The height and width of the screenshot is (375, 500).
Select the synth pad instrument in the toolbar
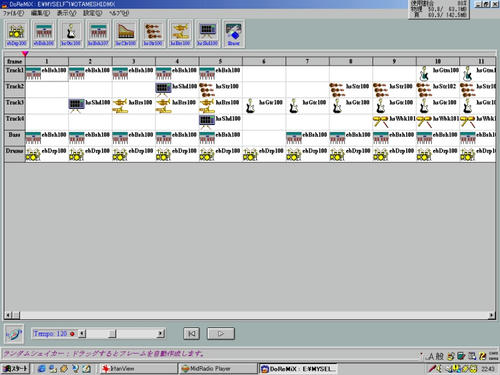point(208,33)
